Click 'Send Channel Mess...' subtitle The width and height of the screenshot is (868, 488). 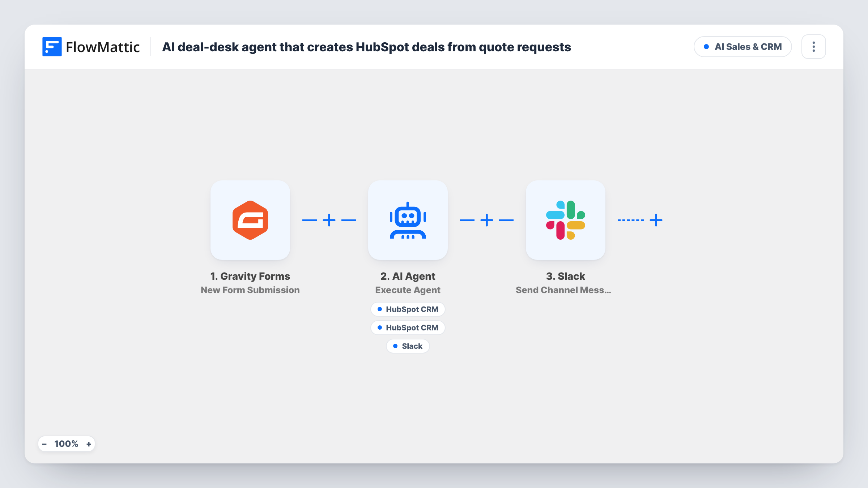563,290
